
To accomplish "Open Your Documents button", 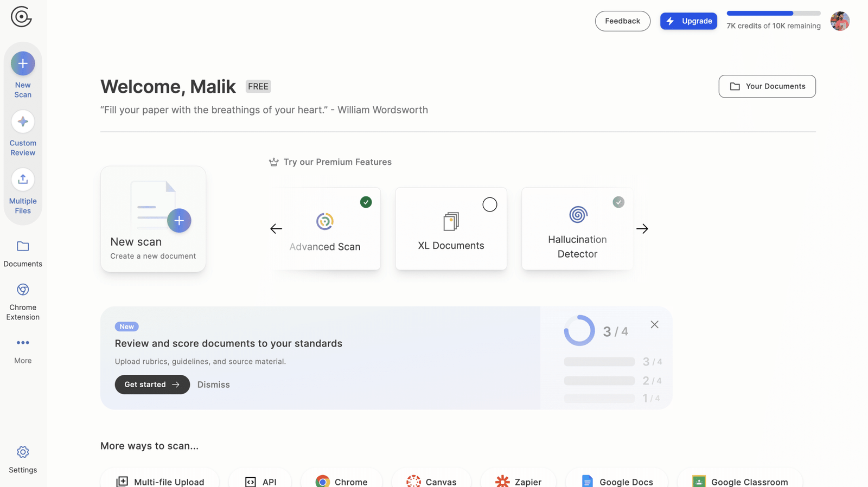I will click(767, 86).
